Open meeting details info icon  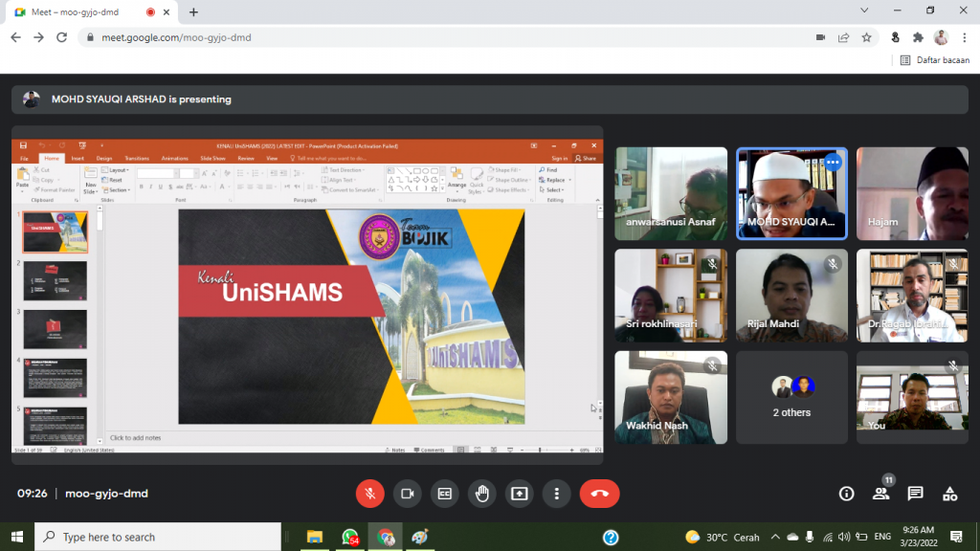(x=846, y=494)
